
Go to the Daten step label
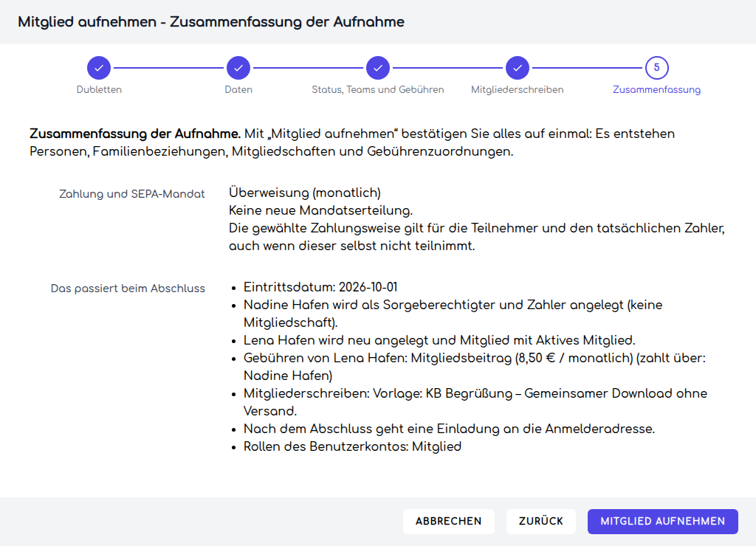(238, 89)
